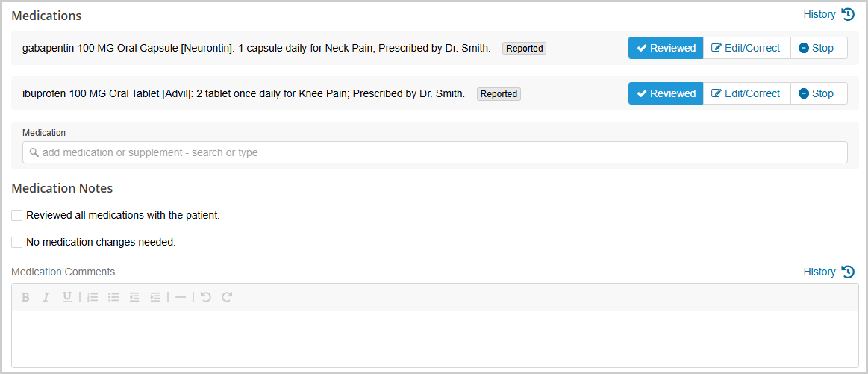Undo last edit in comments editor
This screenshot has width=868, height=374.
206,297
